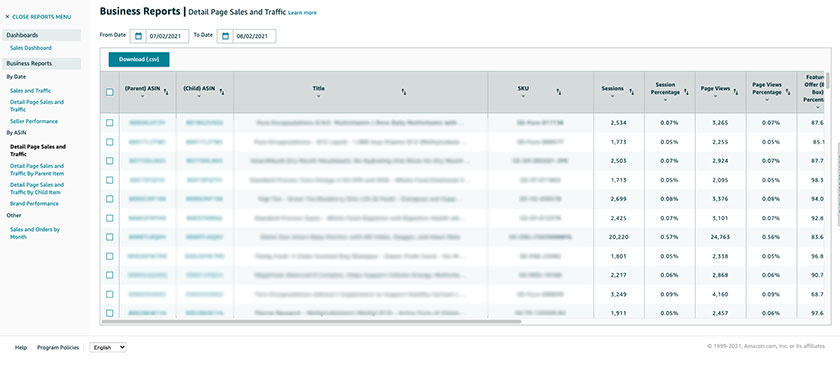Open the Help link in the footer
Image resolution: width=840 pixels, height=371 pixels.
coord(21,347)
